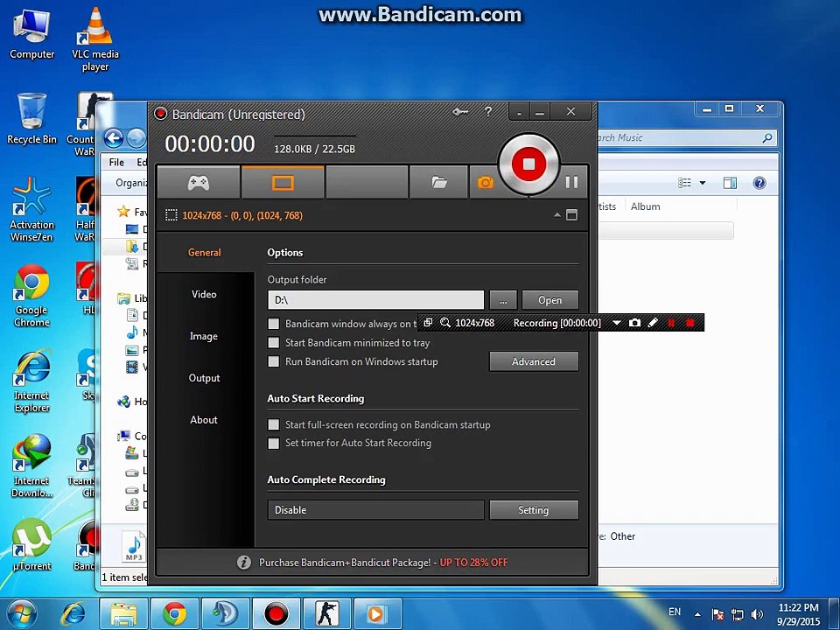Click the Disable auto complete field
The width and height of the screenshot is (840, 630).
[x=375, y=510]
